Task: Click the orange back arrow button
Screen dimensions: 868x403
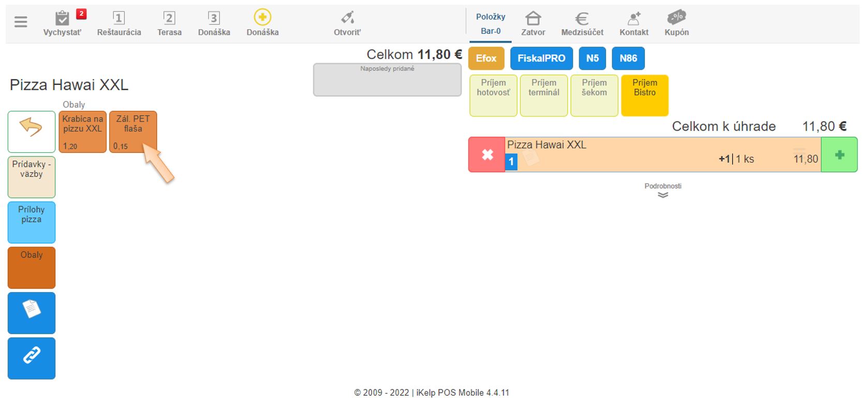Action: (x=31, y=132)
